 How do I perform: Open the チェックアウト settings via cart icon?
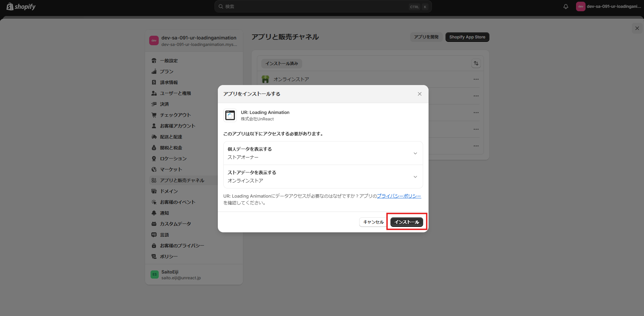154,115
